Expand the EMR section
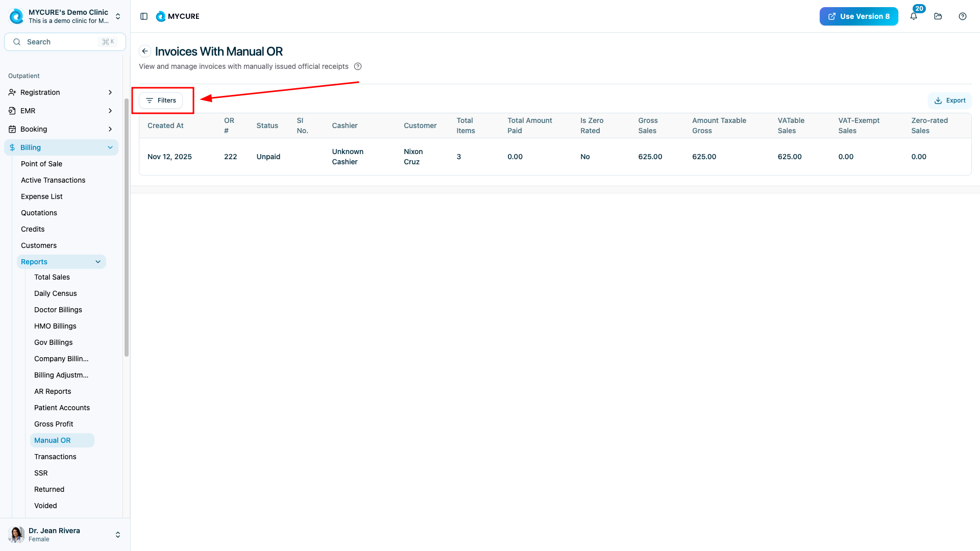 click(x=61, y=111)
